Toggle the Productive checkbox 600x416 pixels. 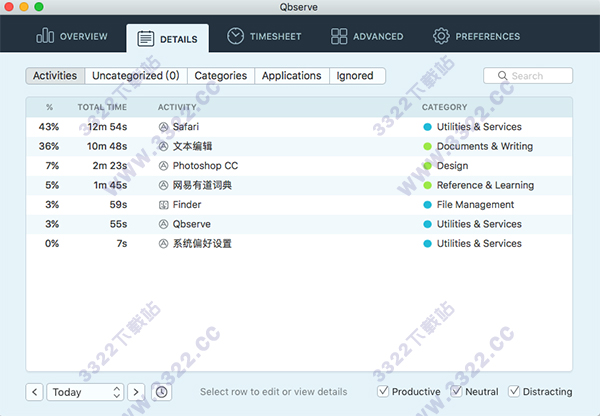coord(383,392)
